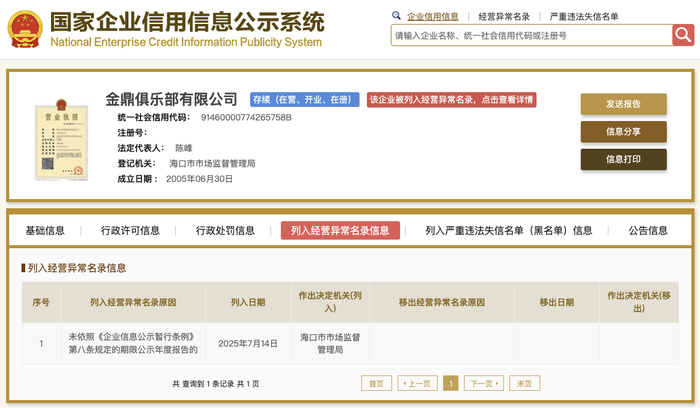The height and width of the screenshot is (408, 700).
Task: Go to 末页 in pagination
Action: [x=525, y=383]
